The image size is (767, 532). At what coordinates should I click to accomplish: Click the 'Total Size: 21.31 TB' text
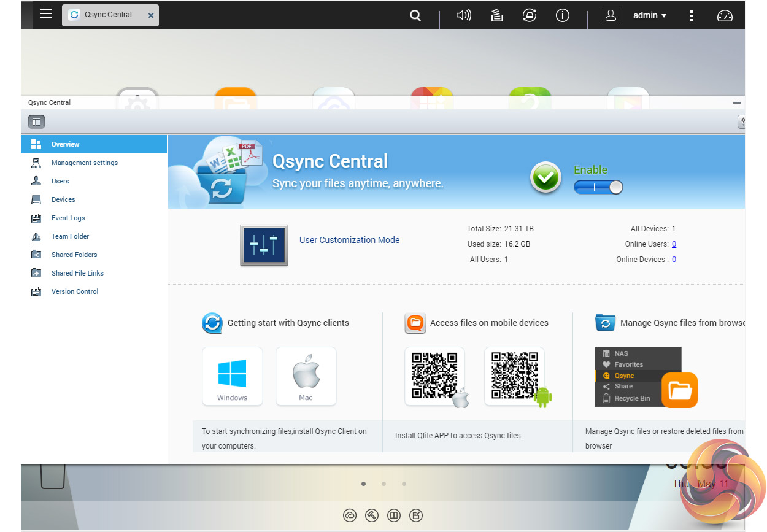pos(500,229)
